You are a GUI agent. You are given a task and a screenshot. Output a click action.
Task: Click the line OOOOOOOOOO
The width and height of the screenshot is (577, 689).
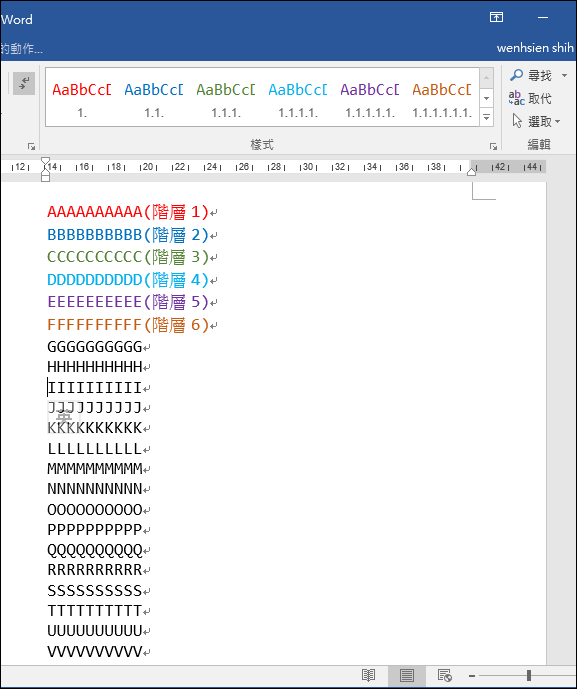pyautogui.click(x=95, y=510)
